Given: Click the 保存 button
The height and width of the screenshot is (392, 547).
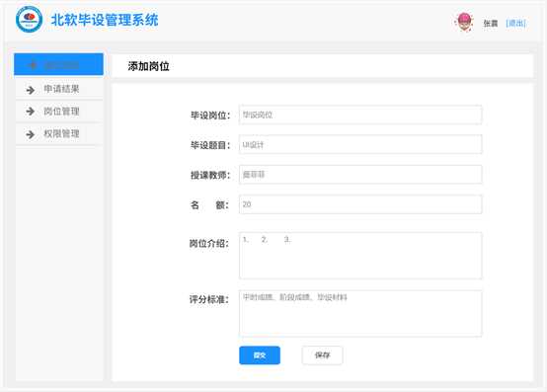Looking at the screenshot, I should pos(322,355).
